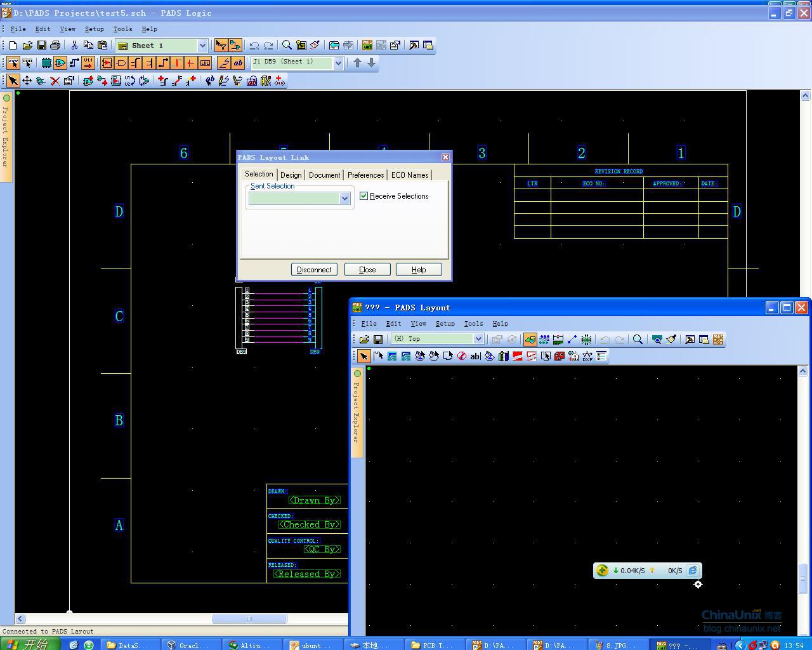Click the horizontal scrollbar thumb in PADS Logic
The height and width of the screenshot is (650, 812).
249,618
